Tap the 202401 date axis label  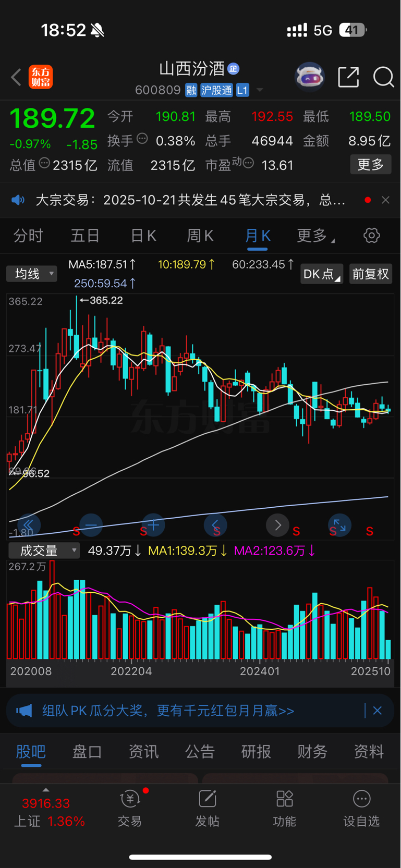point(260,671)
